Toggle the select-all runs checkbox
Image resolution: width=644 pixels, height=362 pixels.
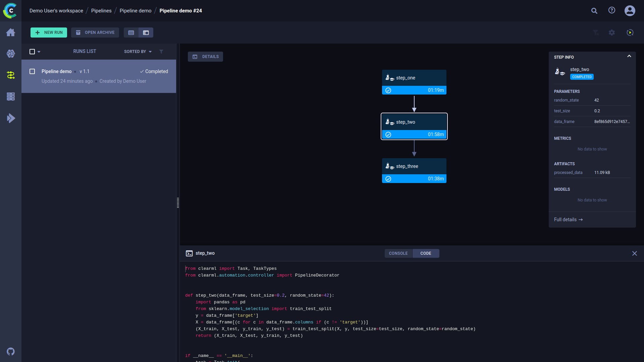click(32, 52)
